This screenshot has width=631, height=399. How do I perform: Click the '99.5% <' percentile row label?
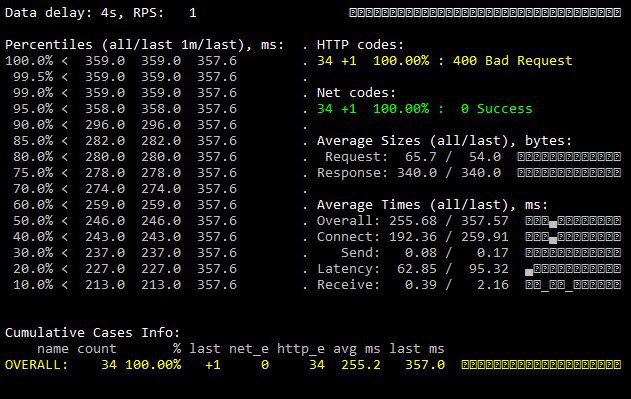pyautogui.click(x=41, y=77)
